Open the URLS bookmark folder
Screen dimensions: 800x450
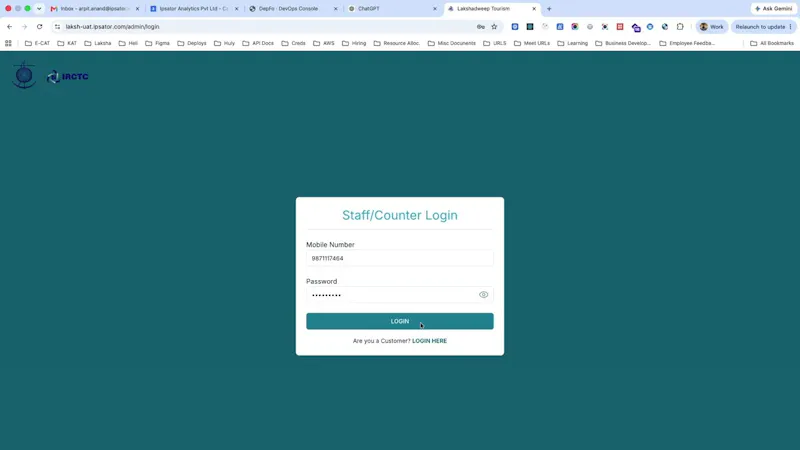tap(495, 43)
